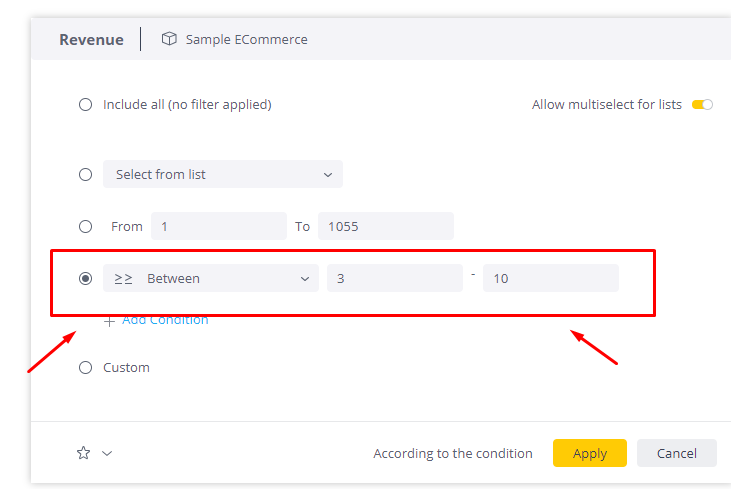Viewport: 731px width, 489px height.
Task: Select the Between condition radio button
Action: (86, 278)
